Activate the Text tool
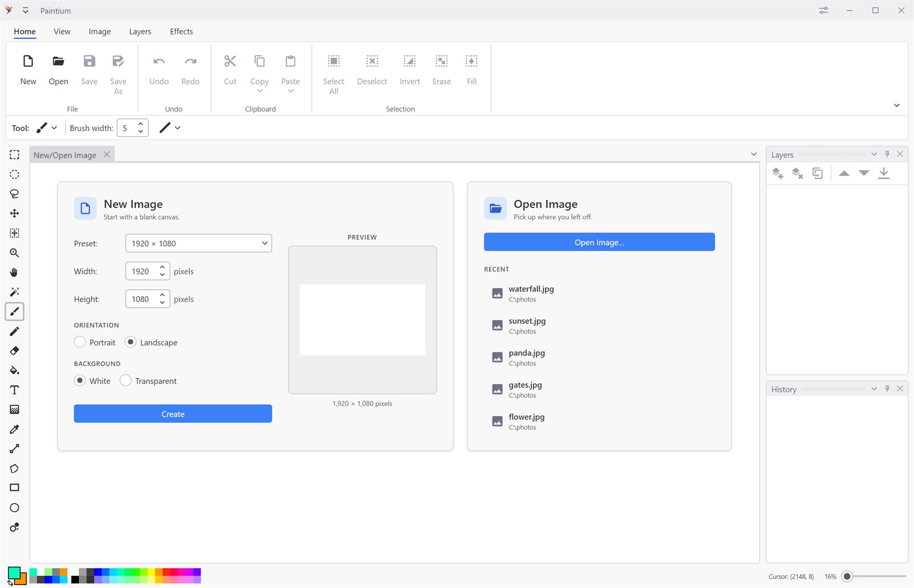Viewport: 914px width, 588px height. point(14,390)
